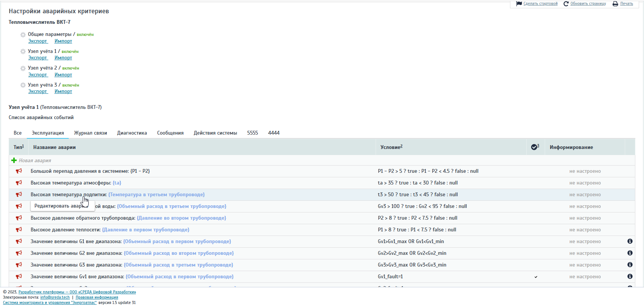Click the checkmark circle icon in table header
Screen dimensions: 644x307
534,147
